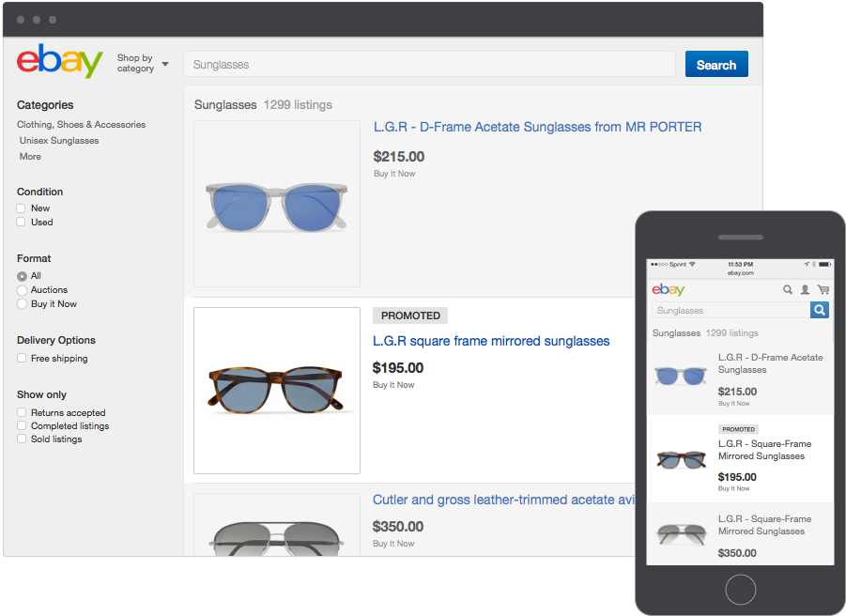Select Unisex Sunglasses category

click(57, 140)
